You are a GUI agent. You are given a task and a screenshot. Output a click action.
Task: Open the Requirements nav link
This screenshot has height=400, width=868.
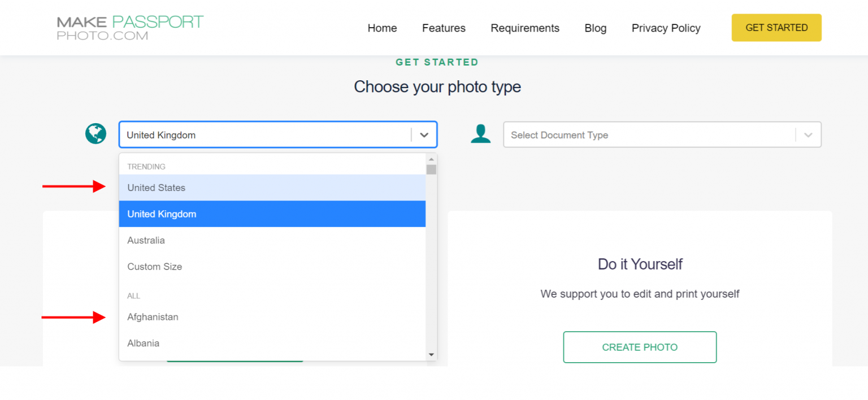point(525,28)
